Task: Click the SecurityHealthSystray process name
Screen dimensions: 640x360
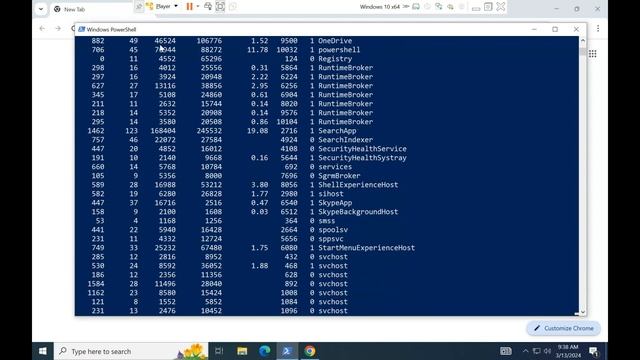Action: pos(362,158)
